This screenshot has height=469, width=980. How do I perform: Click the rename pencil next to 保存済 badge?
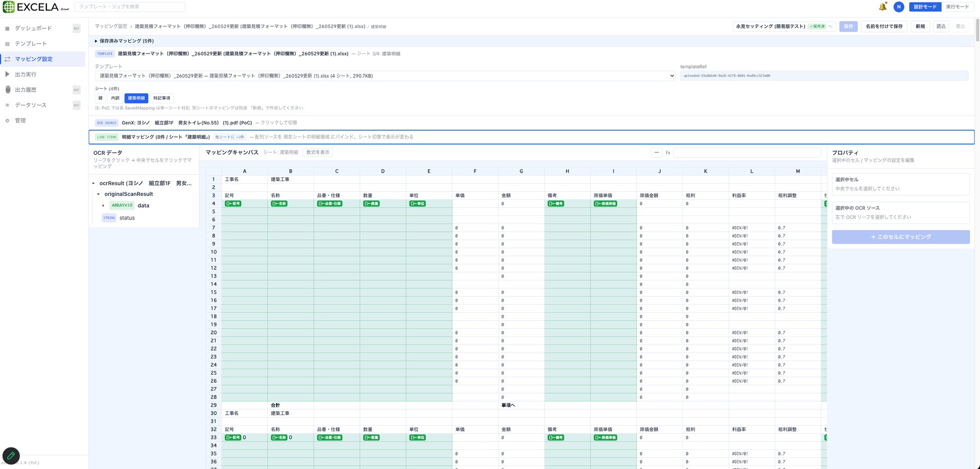(831, 26)
